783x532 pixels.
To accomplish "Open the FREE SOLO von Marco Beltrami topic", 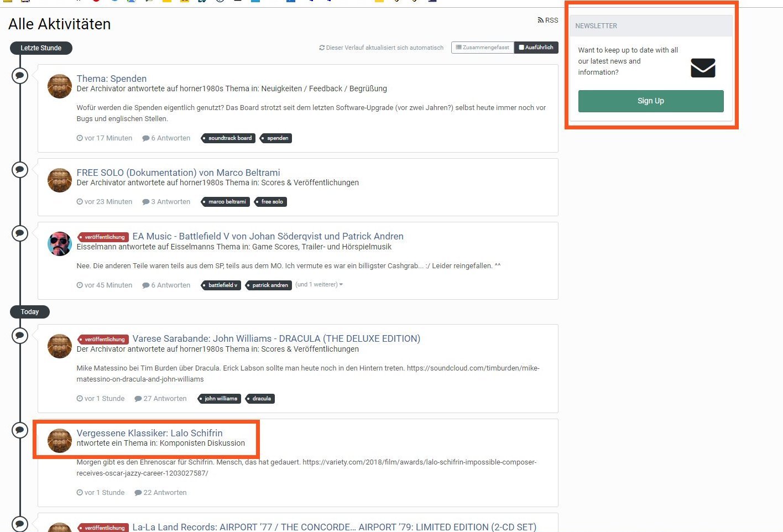I will coord(178,173).
